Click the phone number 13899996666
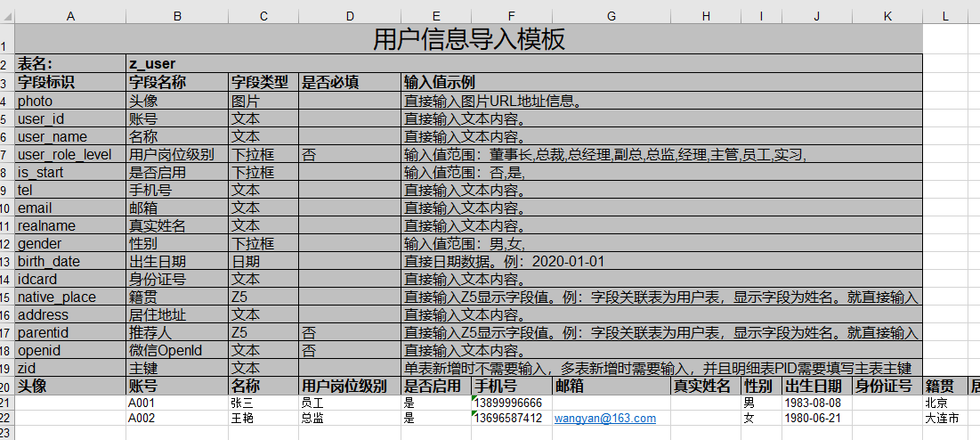980x440 pixels. [x=511, y=403]
